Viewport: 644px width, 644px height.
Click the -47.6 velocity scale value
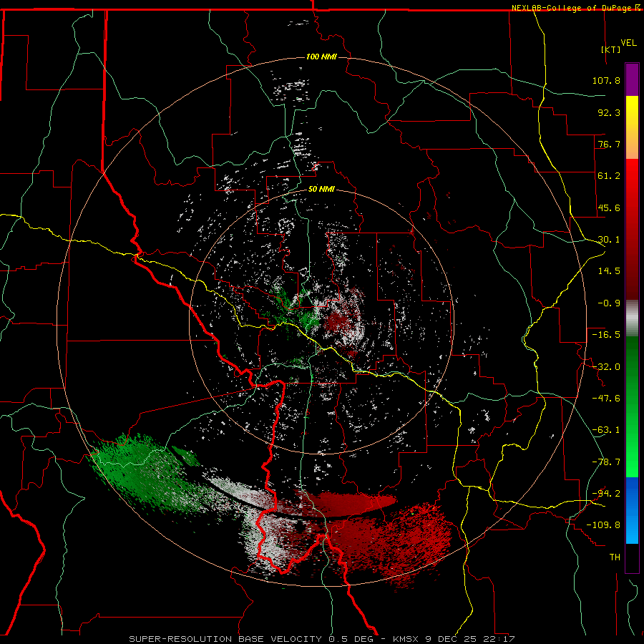[x=606, y=399]
